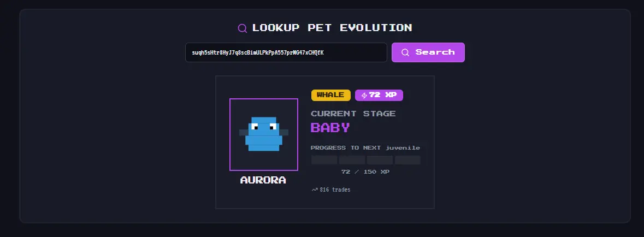This screenshot has height=237, width=644.
Task: Click the LOOKUP PET EVOLUTION title
Action: [x=332, y=28]
